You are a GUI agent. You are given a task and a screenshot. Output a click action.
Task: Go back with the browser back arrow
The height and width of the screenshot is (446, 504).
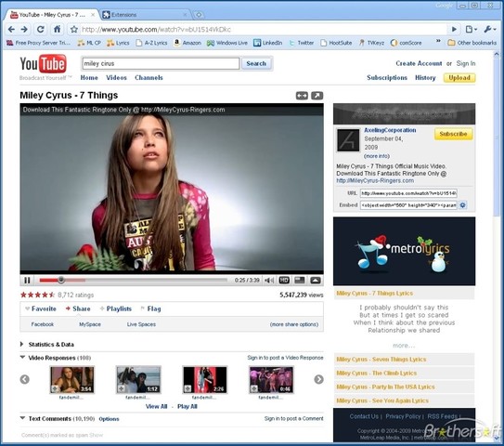[x=11, y=30]
